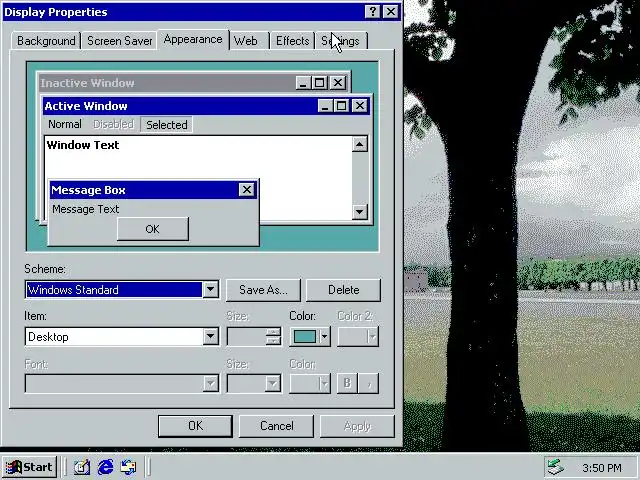Click the Active Window title bar preview
The width and height of the screenshot is (640, 480).
tap(180, 106)
